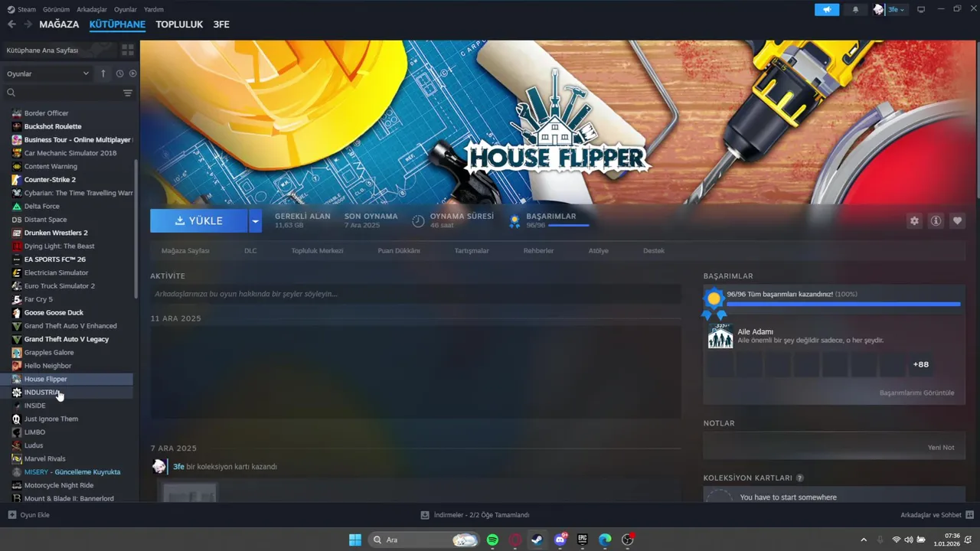Click Başarımlarını Görüntüle link
The width and height of the screenshot is (980, 551).
pos(917,393)
